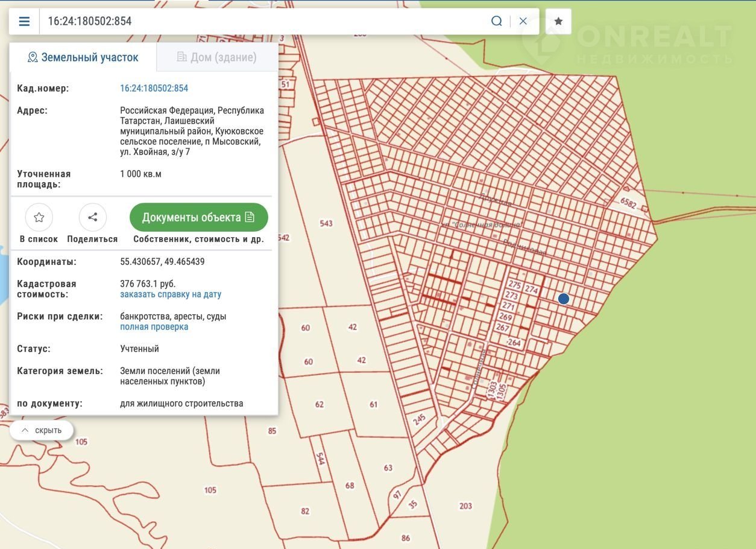Select parcel 61 on the map
The height and width of the screenshot is (549, 756).
[x=374, y=404]
